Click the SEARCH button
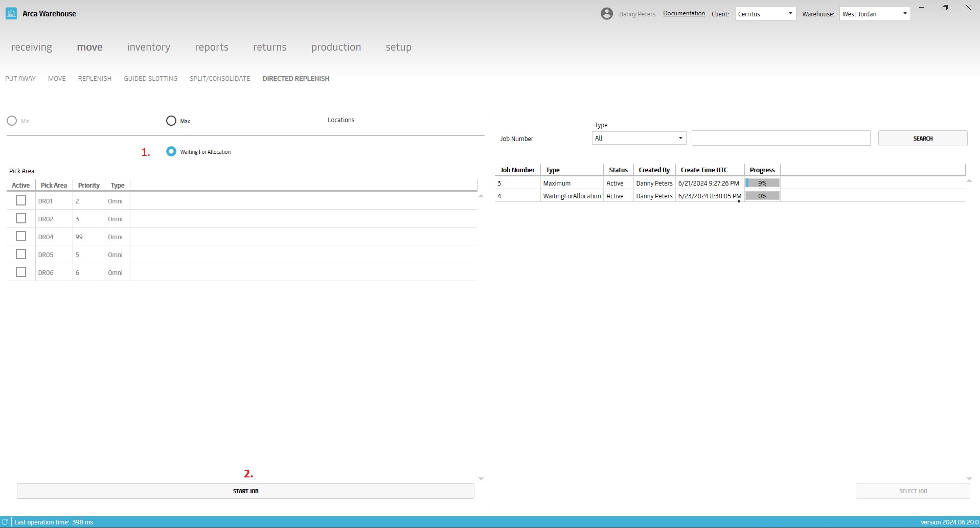Screen dimensions: 980x528 coord(923,139)
